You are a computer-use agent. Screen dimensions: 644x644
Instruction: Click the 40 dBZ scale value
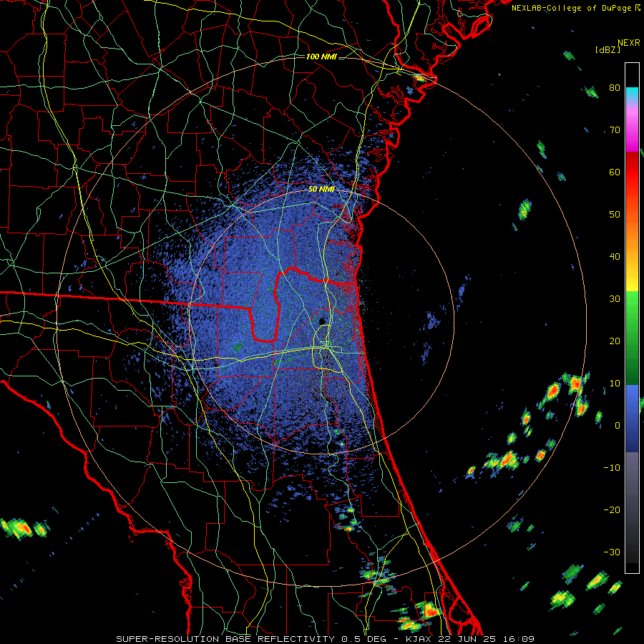click(615, 257)
